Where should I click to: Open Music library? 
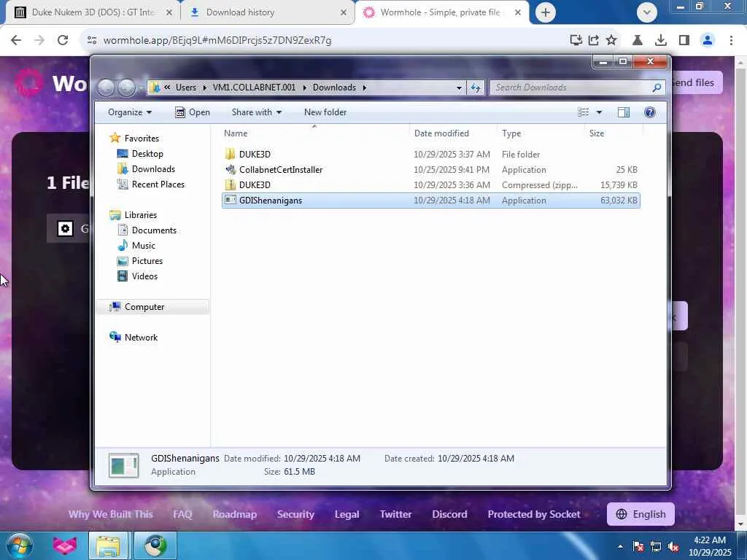pyautogui.click(x=144, y=245)
